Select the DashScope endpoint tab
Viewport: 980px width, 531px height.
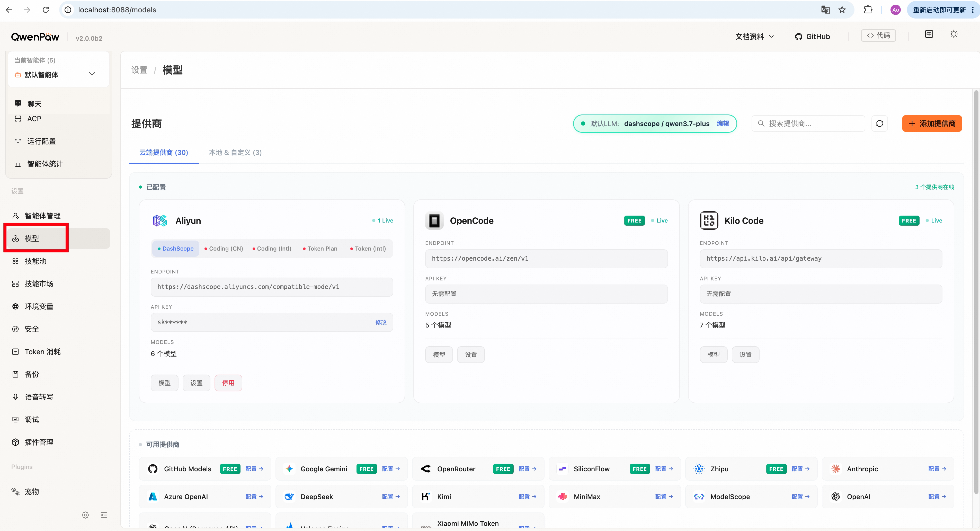pyautogui.click(x=175, y=248)
